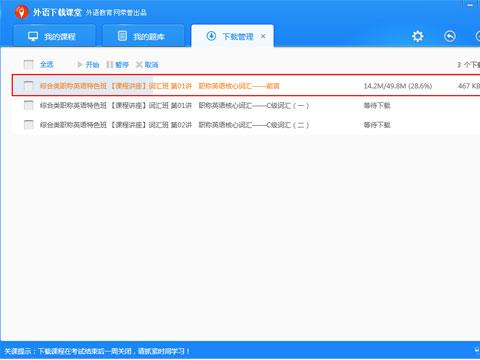
Task: Click the 14.2M/49.8M (28.6%) progress text
Action: [x=398, y=86]
